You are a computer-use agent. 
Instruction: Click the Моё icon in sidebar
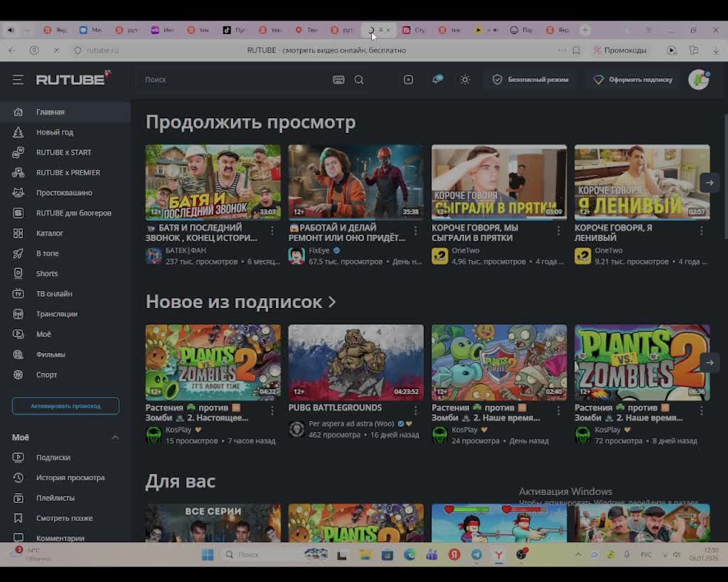[18, 334]
